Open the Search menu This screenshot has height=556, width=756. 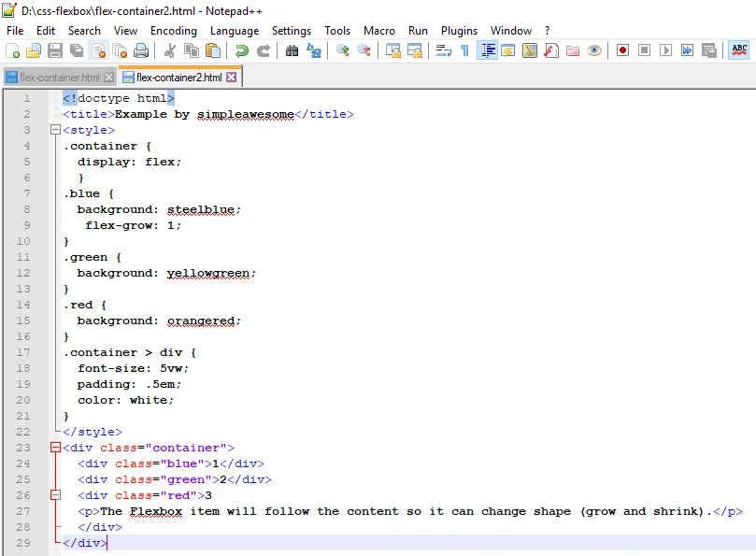(x=84, y=31)
